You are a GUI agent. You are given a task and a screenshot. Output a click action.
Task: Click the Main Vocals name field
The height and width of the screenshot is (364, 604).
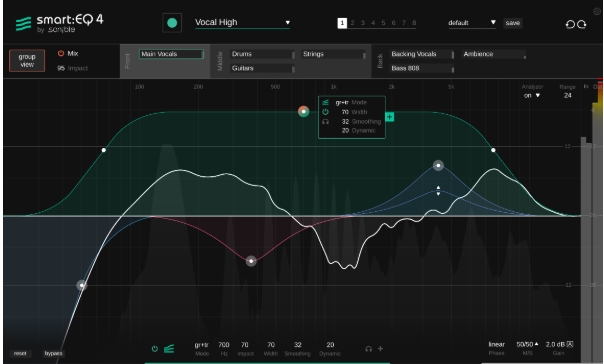point(171,54)
